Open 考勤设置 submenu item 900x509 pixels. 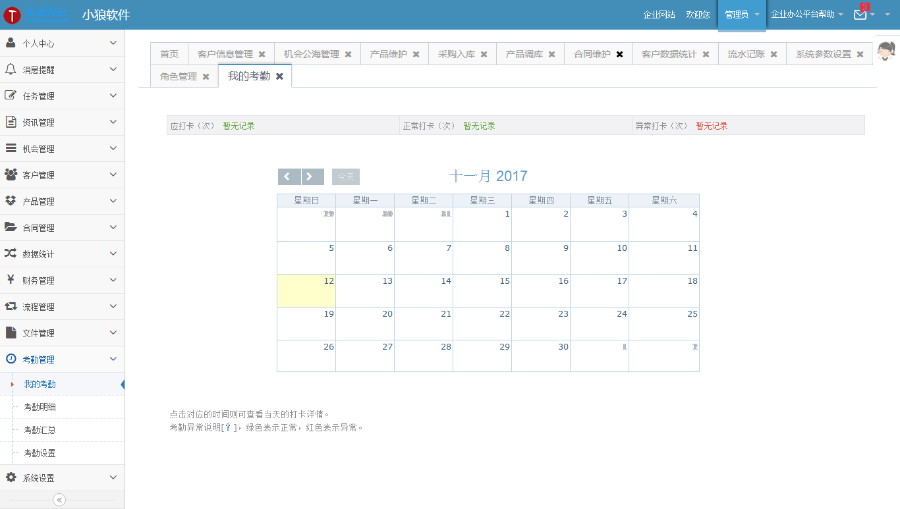[x=40, y=453]
